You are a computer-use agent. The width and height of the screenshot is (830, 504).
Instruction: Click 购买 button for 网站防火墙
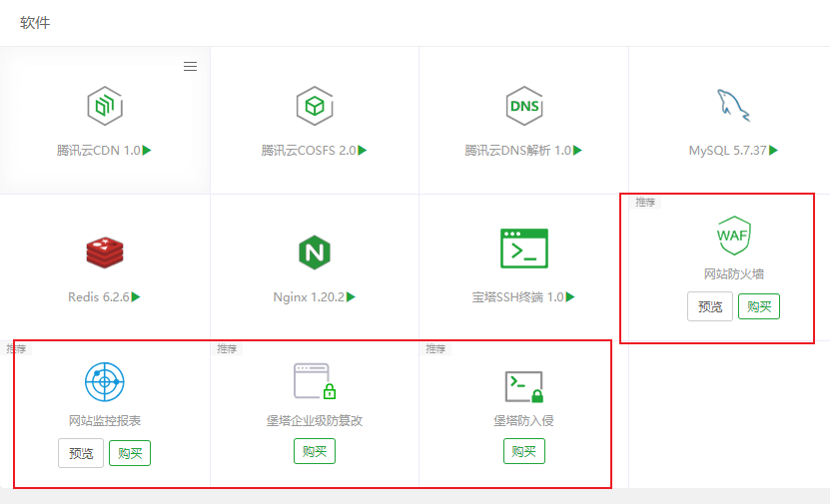point(758,306)
